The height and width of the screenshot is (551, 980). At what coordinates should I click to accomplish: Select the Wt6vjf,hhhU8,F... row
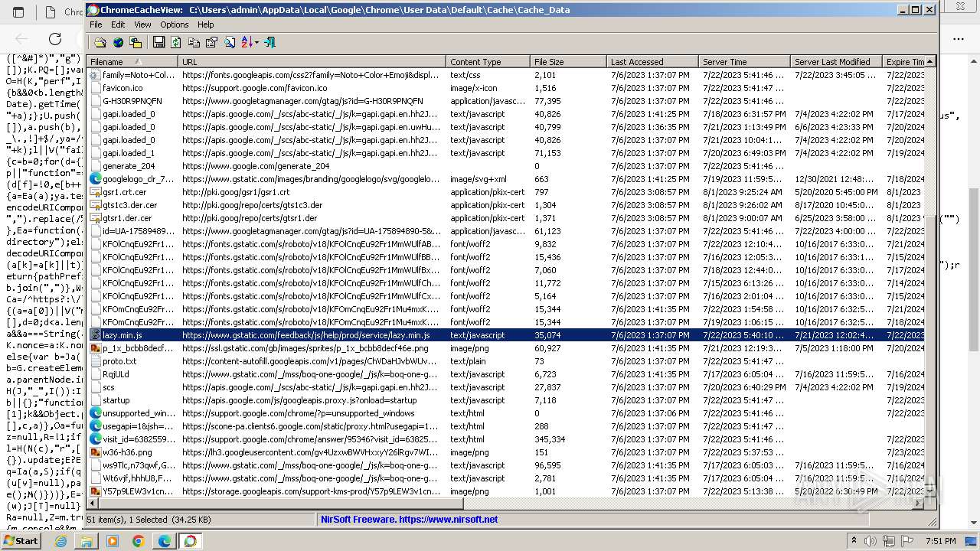pos(505,478)
